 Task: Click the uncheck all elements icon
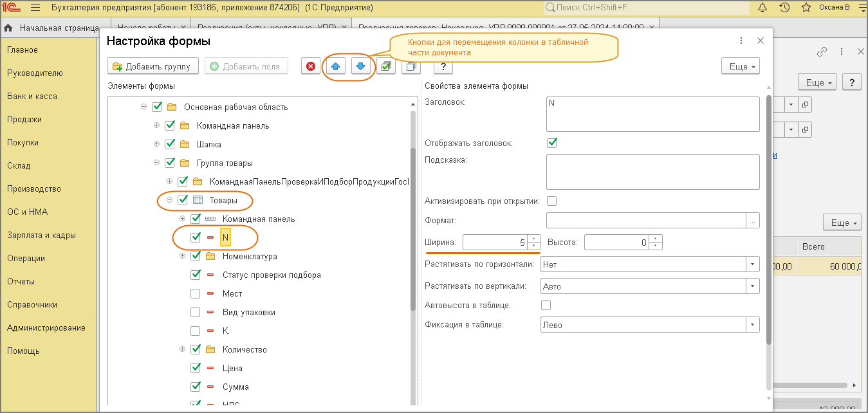[x=411, y=66]
